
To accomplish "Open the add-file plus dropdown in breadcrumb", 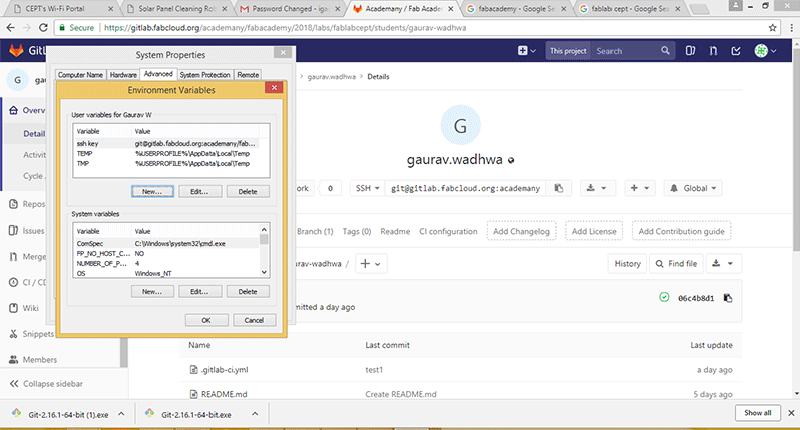I will 370,264.
